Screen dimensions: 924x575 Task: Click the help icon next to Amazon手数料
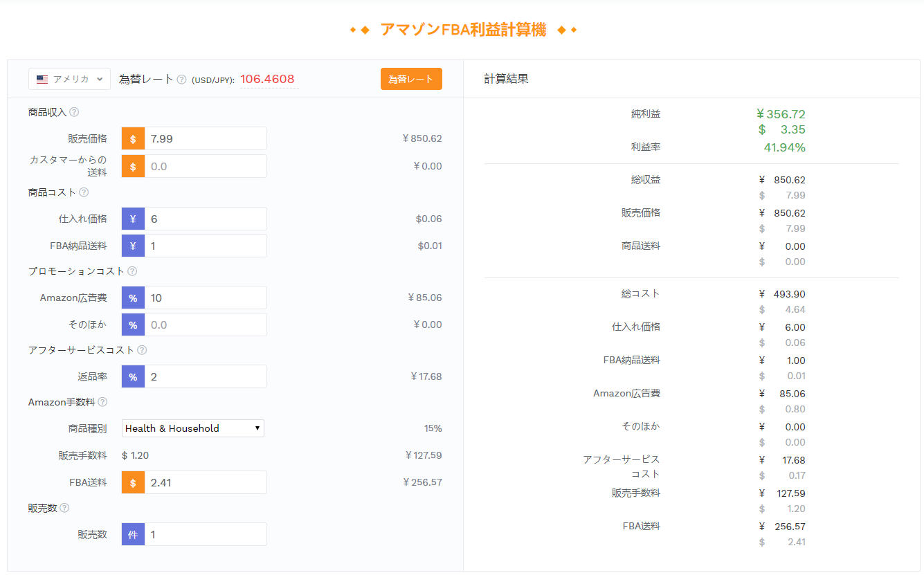102,402
